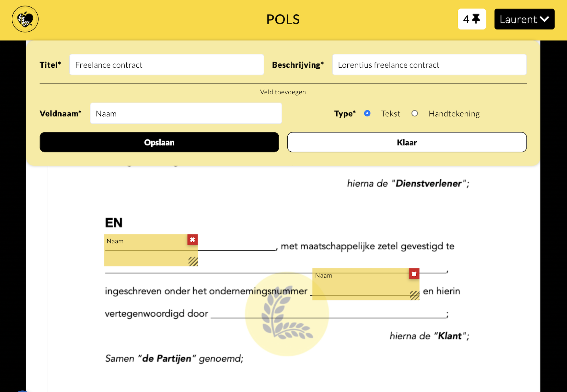Image resolution: width=567 pixels, height=392 pixels.
Task: Click the Opslaan button
Action: pyautogui.click(x=159, y=142)
